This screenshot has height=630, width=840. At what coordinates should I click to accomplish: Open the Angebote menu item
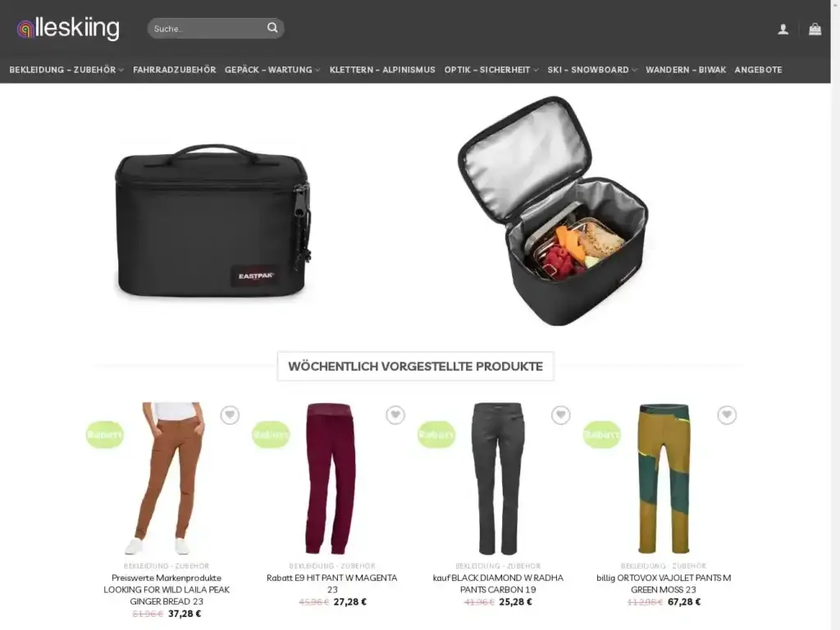[758, 70]
